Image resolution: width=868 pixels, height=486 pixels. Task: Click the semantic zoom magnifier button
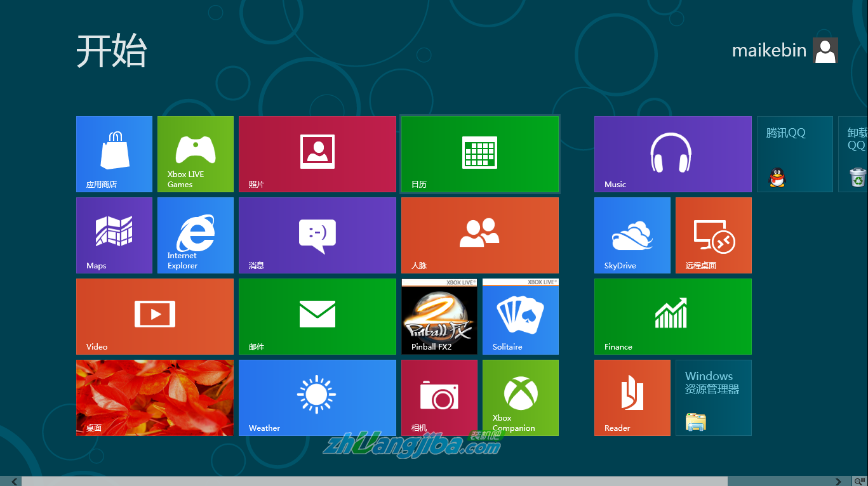click(x=858, y=480)
